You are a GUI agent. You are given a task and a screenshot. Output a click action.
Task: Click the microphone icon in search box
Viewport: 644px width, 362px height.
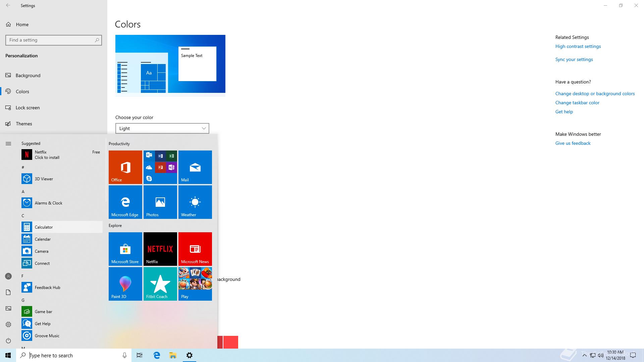click(x=124, y=355)
